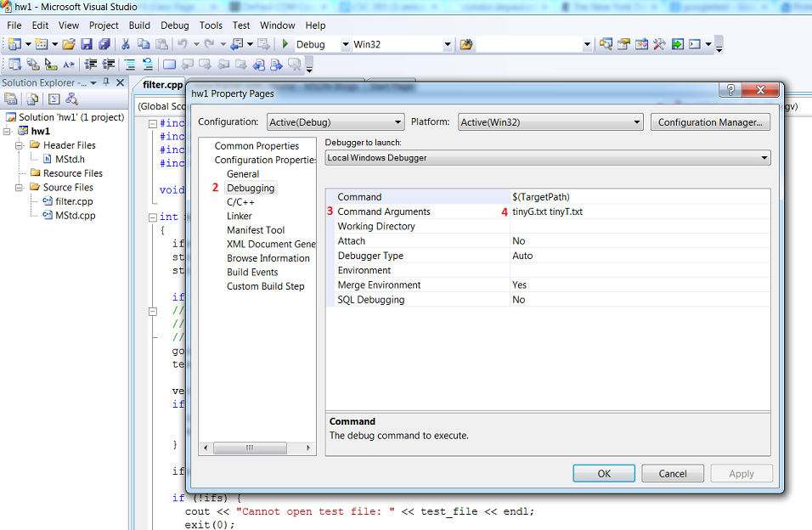The height and width of the screenshot is (530, 812).
Task: Open a file using the Open folder icon
Action: click(x=70, y=44)
